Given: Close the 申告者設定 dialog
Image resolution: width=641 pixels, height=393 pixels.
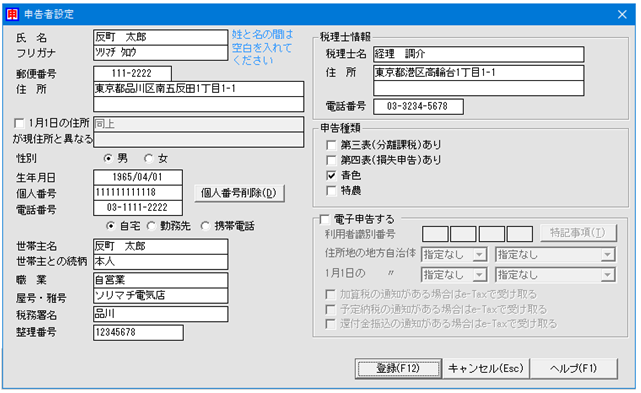Looking at the screenshot, I should [x=622, y=14].
